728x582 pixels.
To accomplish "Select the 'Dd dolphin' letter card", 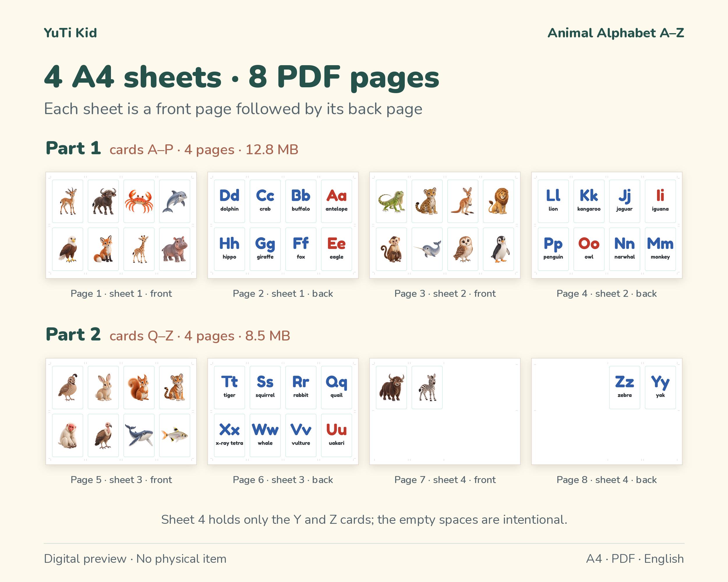I will pos(229,201).
